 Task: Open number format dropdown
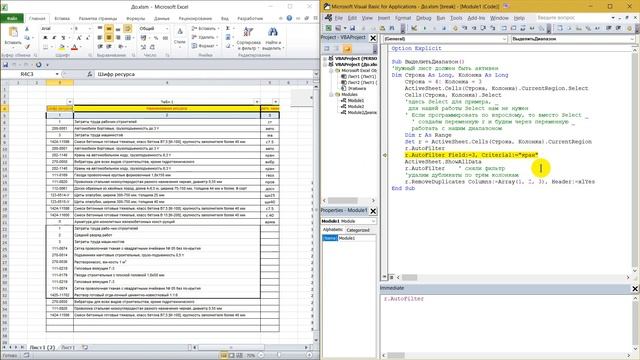click(167, 29)
